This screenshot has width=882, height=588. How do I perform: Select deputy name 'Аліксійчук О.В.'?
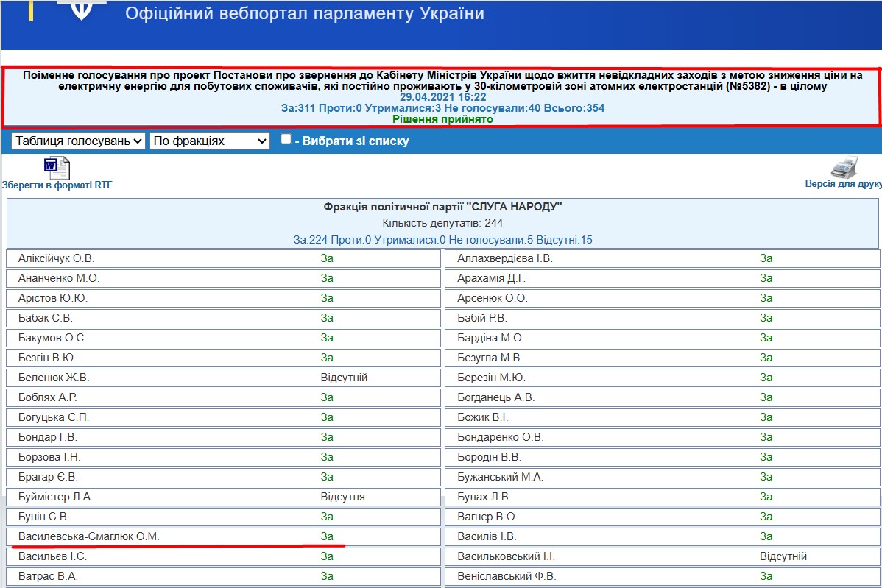[56, 258]
